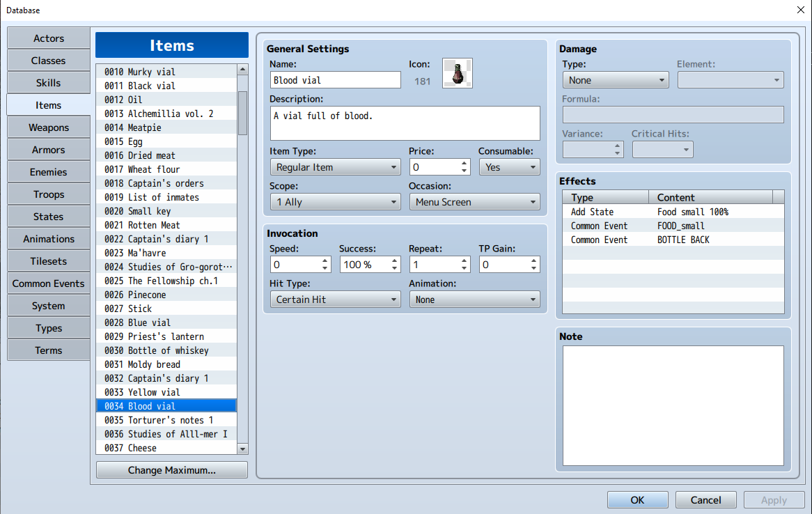
Task: Click the item Name field
Action: pos(335,80)
